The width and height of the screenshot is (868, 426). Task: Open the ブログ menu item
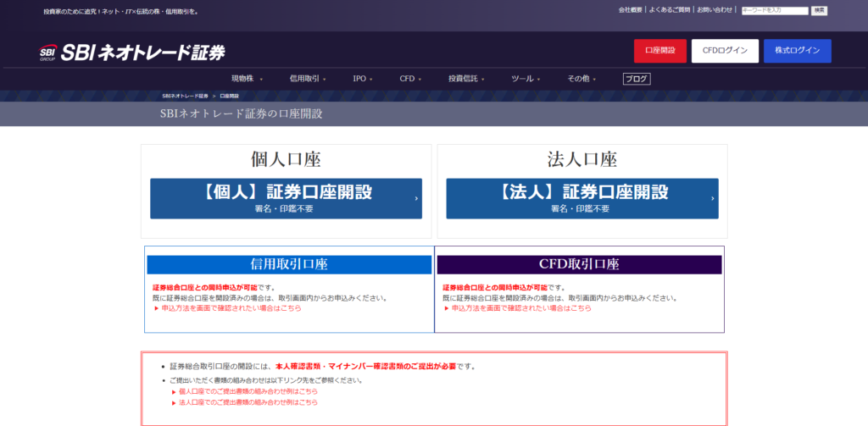pyautogui.click(x=636, y=79)
